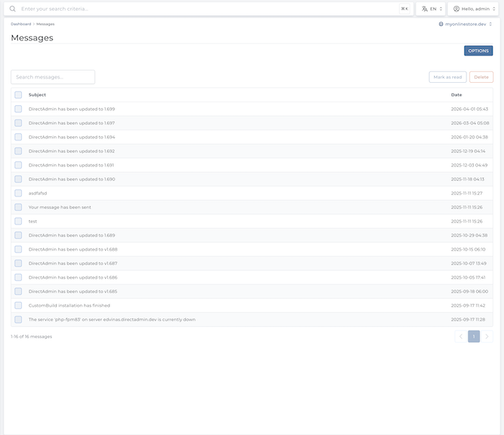Click the Mark as read button
The image size is (504, 435).
[x=447, y=77]
